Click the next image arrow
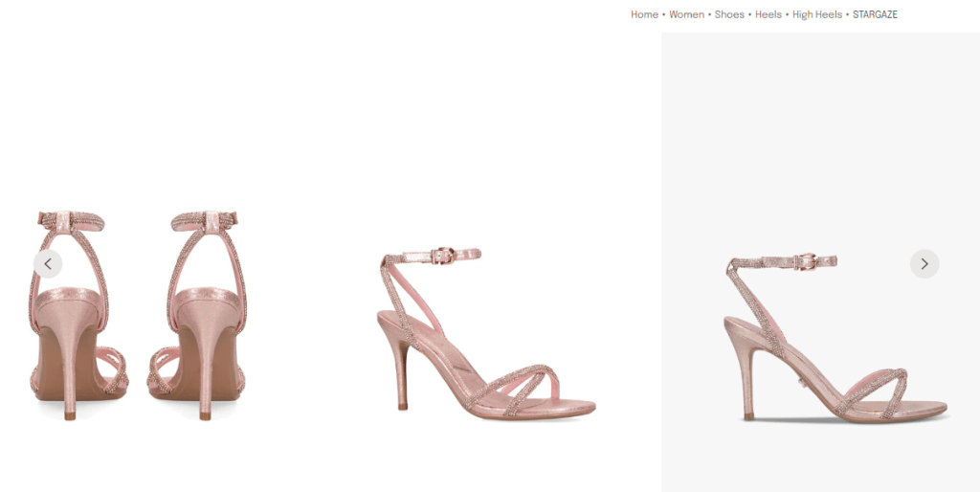980x492 pixels. pyautogui.click(x=924, y=264)
